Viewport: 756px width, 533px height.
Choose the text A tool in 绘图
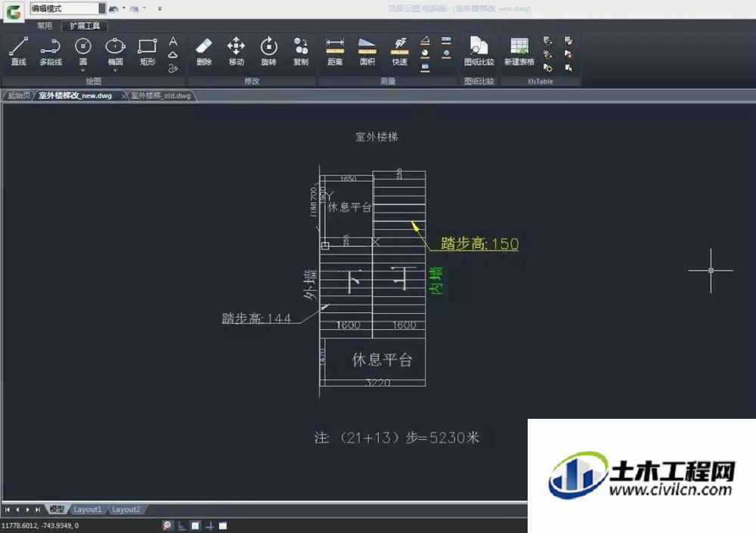pos(173,42)
